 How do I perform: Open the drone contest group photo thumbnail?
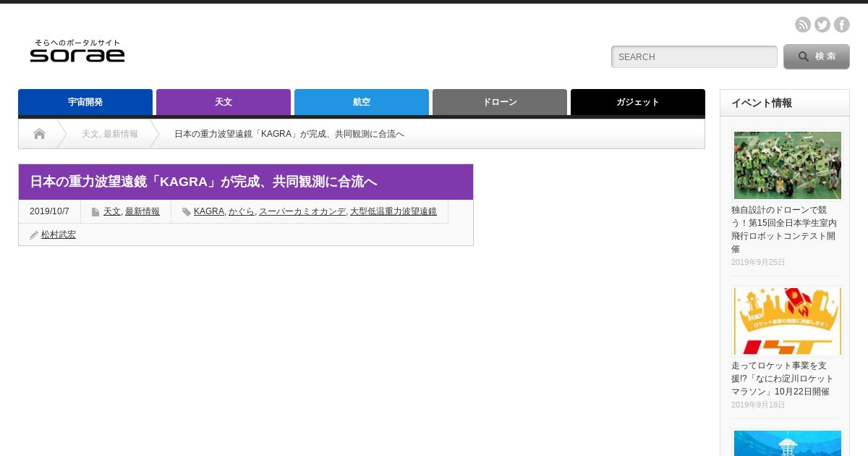pos(787,165)
